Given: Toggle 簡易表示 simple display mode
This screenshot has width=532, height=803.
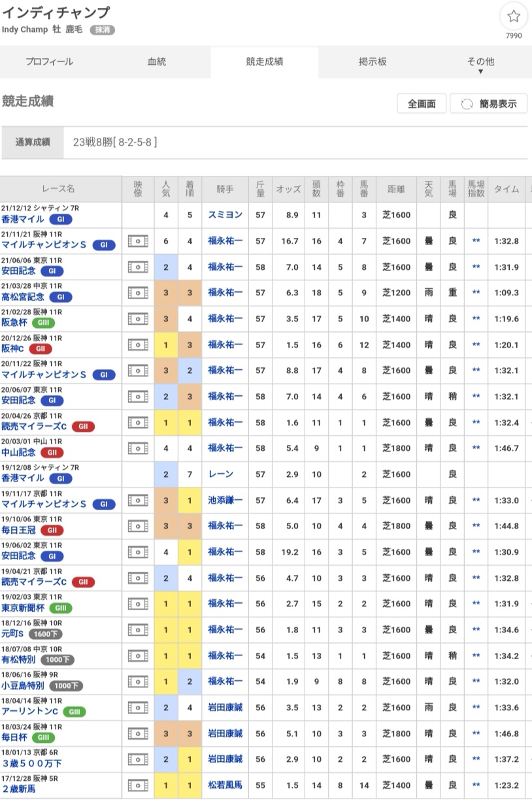Looking at the screenshot, I should click(489, 103).
